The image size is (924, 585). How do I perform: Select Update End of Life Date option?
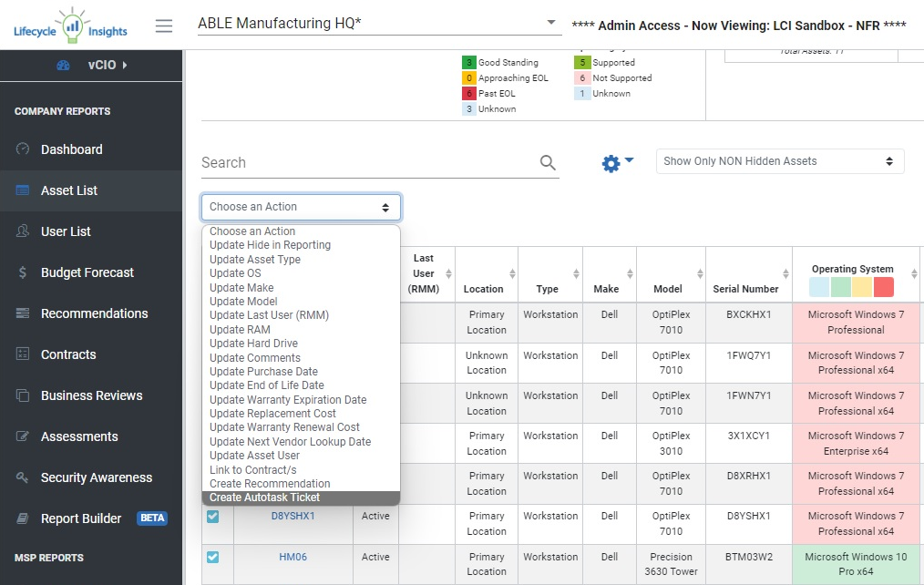[301, 385]
